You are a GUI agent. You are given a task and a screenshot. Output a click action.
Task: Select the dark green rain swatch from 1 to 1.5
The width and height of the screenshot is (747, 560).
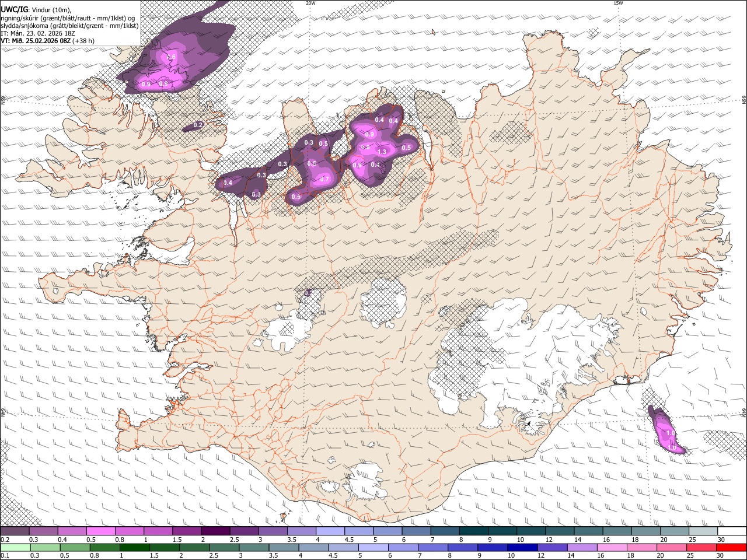click(x=134, y=547)
